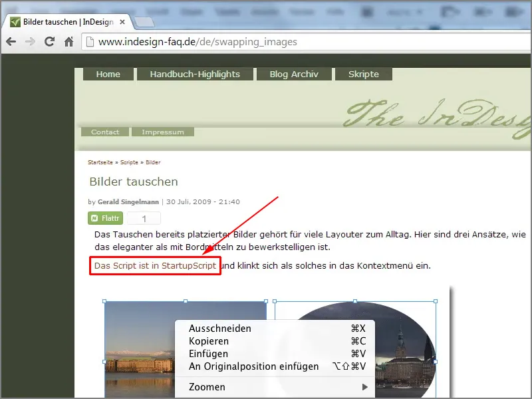Go to browser home page icon
Viewport: 532px width, 399px height.
69,42
